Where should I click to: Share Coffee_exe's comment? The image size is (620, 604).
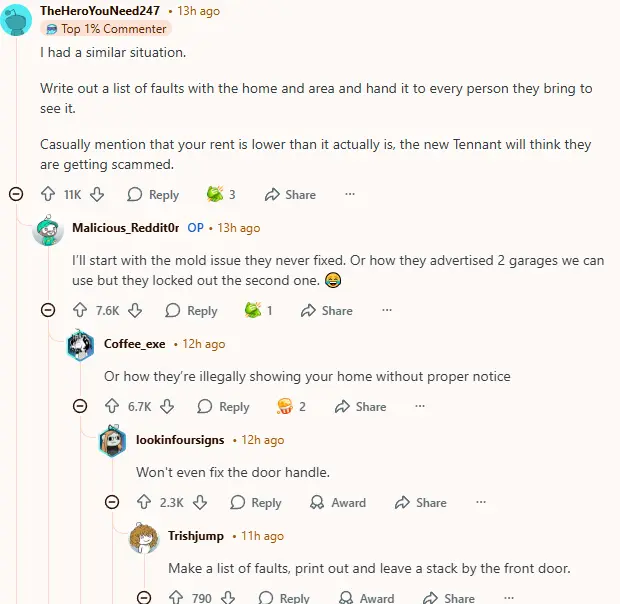(360, 407)
